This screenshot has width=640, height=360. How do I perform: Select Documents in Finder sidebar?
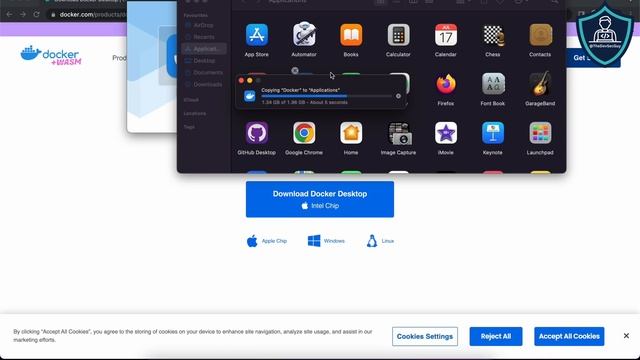pyautogui.click(x=204, y=73)
